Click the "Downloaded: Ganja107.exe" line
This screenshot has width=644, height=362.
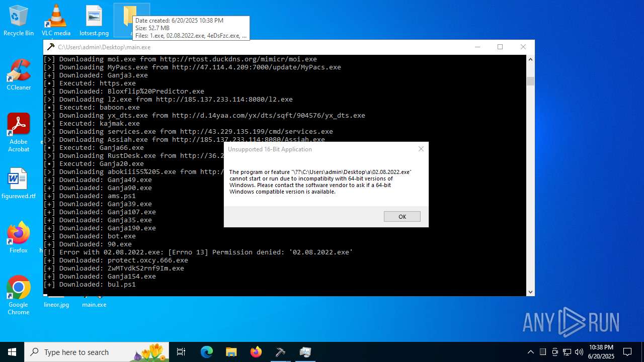pos(100,212)
